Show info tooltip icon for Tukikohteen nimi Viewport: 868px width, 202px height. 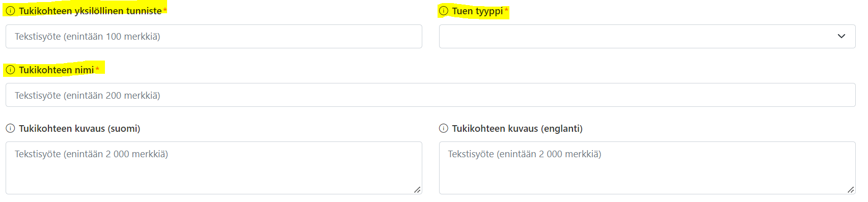(10, 70)
